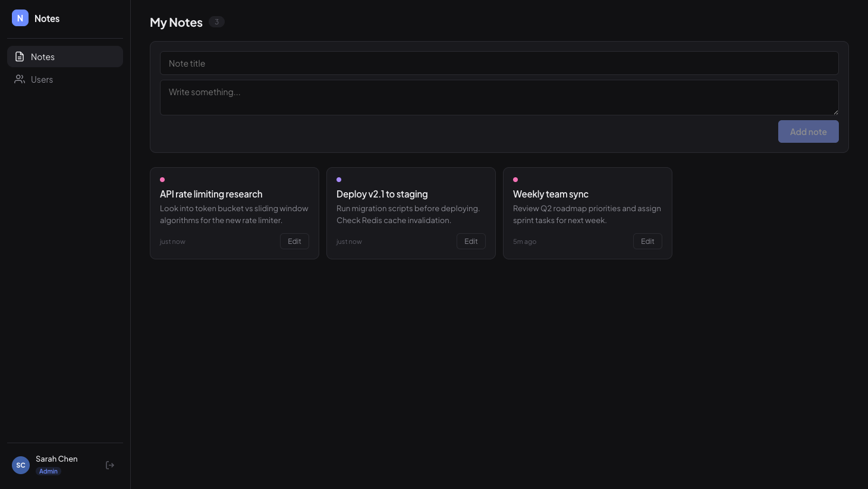This screenshot has height=489, width=868.
Task: Click the Review Q2 roadmap priorities description
Action: (x=587, y=214)
